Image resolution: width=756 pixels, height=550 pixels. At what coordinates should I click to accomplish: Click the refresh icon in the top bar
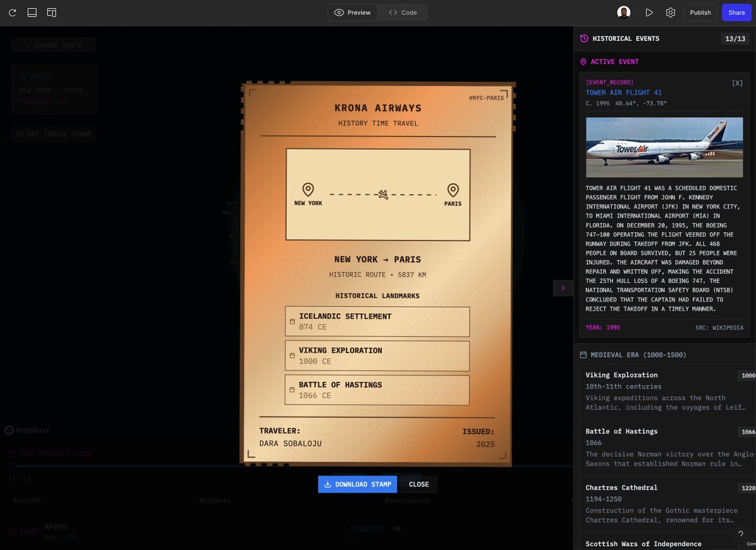click(x=12, y=13)
